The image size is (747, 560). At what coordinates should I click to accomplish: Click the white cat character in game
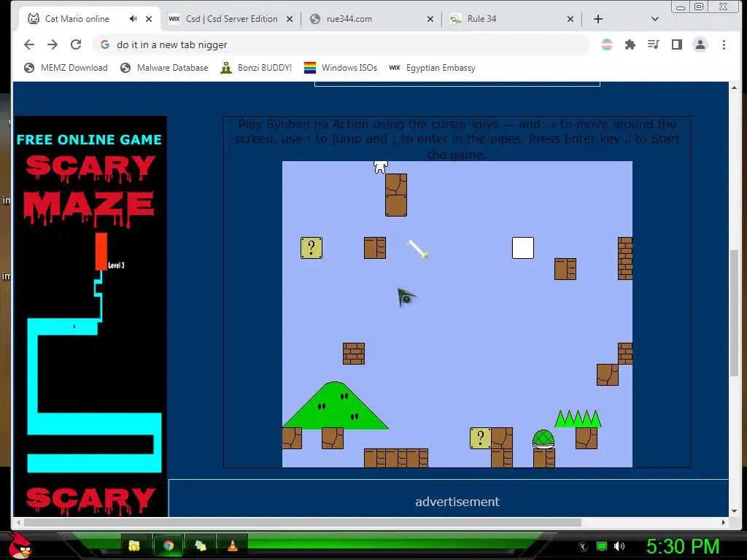[x=380, y=167]
